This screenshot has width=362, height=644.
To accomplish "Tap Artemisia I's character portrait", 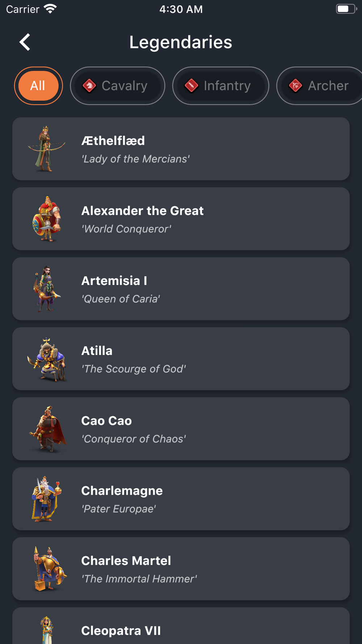I will [x=46, y=289].
